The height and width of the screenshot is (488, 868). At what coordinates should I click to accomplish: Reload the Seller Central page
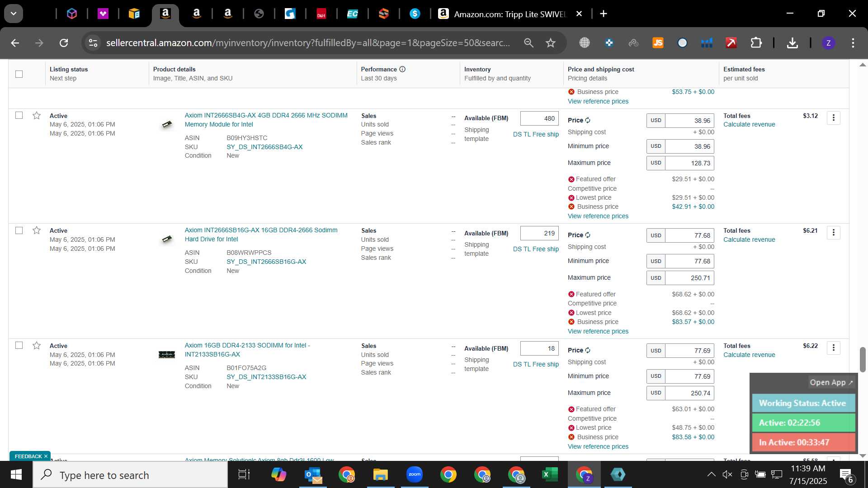(x=64, y=43)
